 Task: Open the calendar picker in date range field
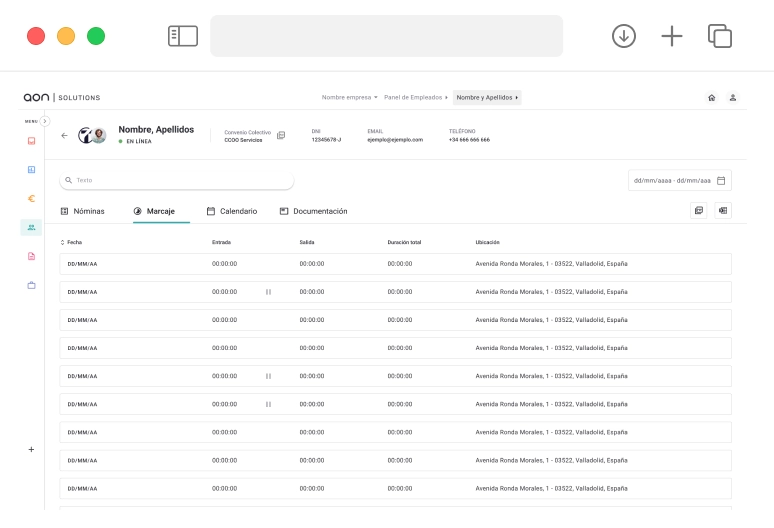[x=722, y=181]
